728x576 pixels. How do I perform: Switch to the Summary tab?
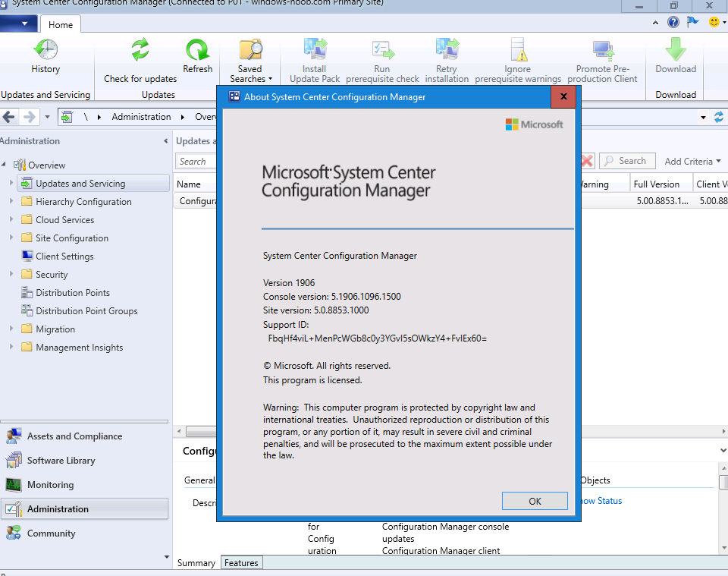point(196,563)
